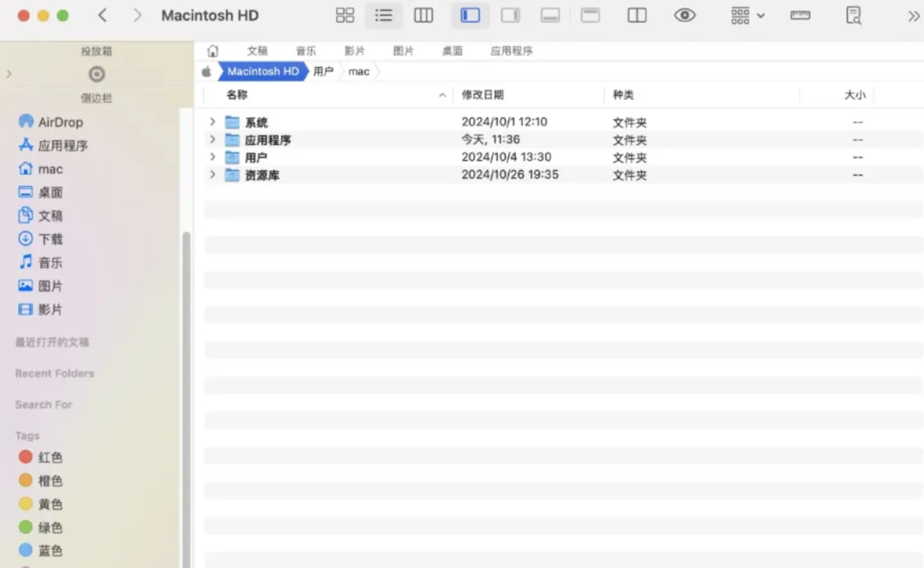The height and width of the screenshot is (568, 924).
Task: Expand the 资源库 folder
Action: click(213, 175)
